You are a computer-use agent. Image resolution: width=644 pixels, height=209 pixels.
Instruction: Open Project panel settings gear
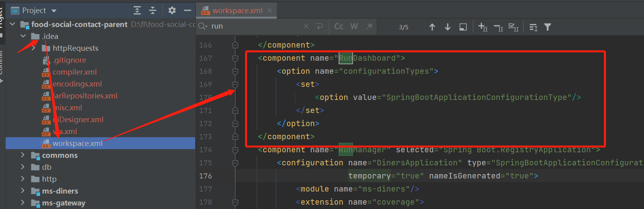[x=172, y=10]
